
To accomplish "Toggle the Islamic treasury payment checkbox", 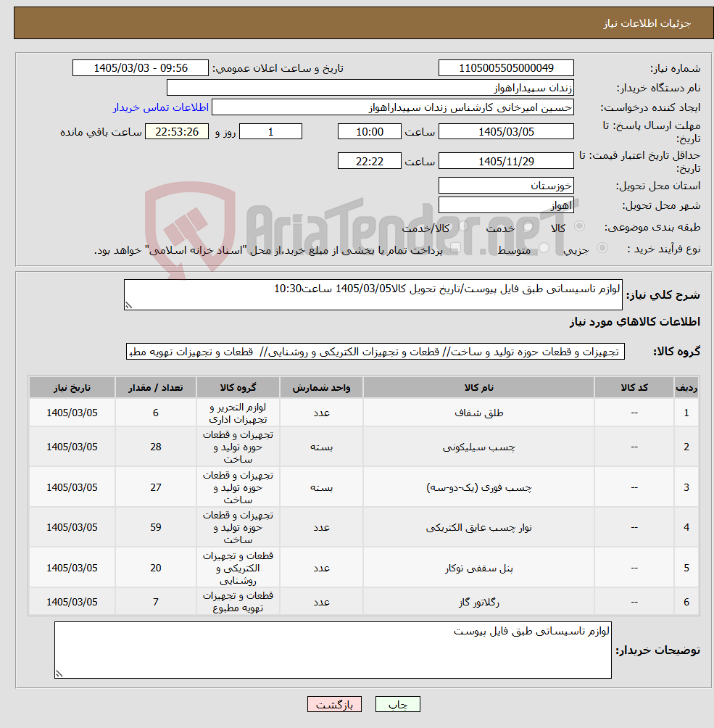I will pos(454,249).
